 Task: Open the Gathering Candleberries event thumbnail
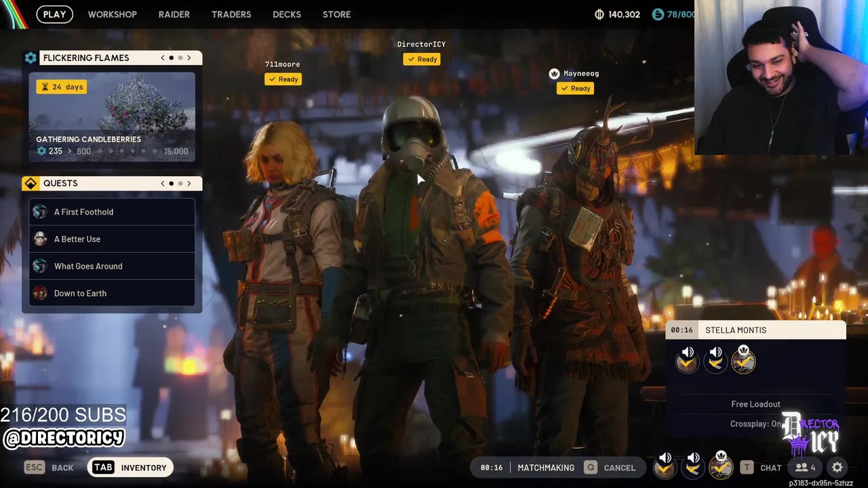click(112, 117)
